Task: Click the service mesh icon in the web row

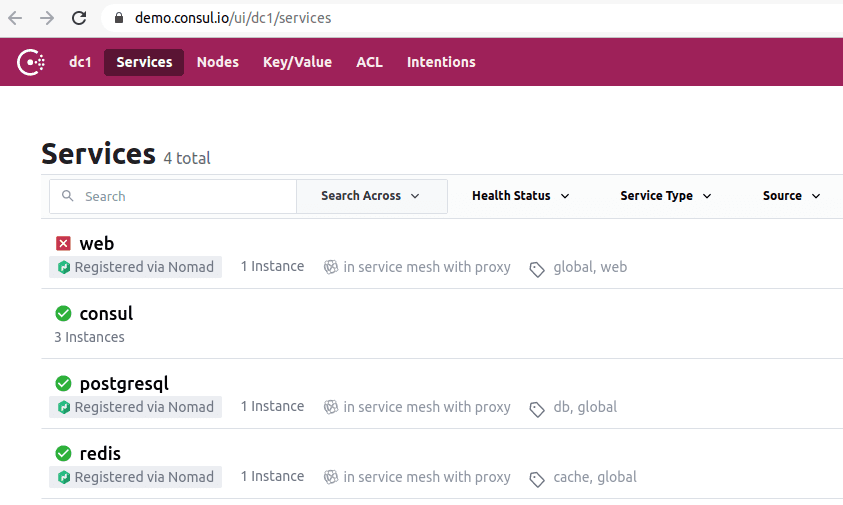Action: point(331,267)
